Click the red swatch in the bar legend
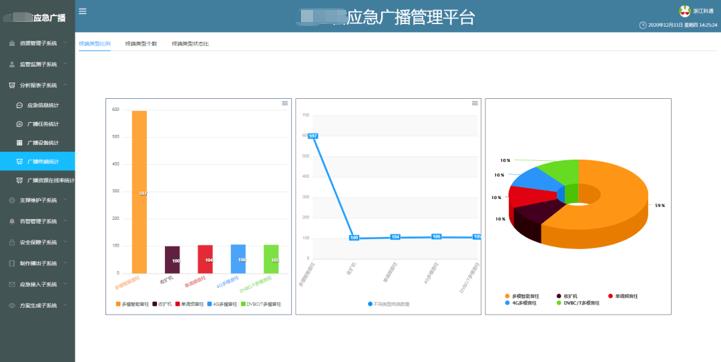 (x=177, y=304)
